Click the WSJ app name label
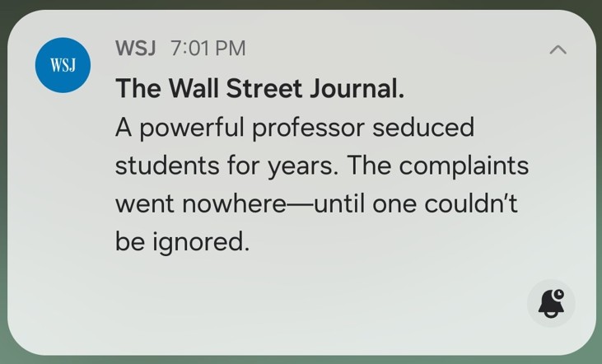This screenshot has height=364, width=602. click(136, 48)
